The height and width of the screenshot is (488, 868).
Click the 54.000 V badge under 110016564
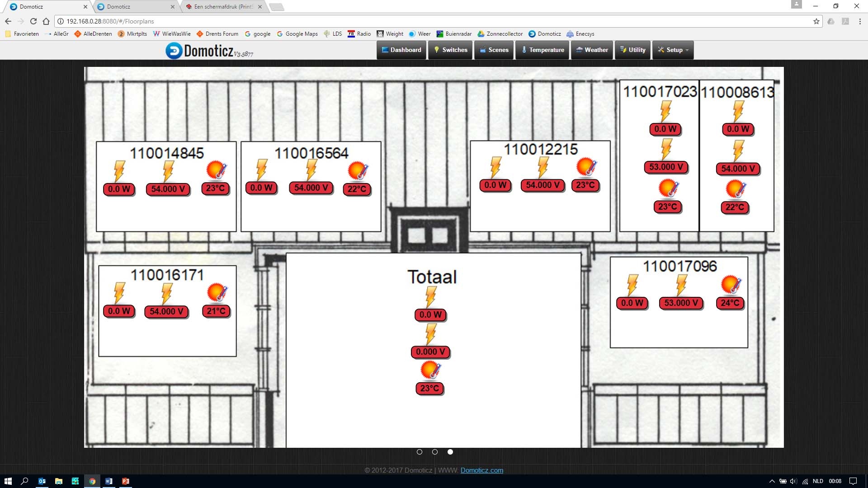[311, 188]
